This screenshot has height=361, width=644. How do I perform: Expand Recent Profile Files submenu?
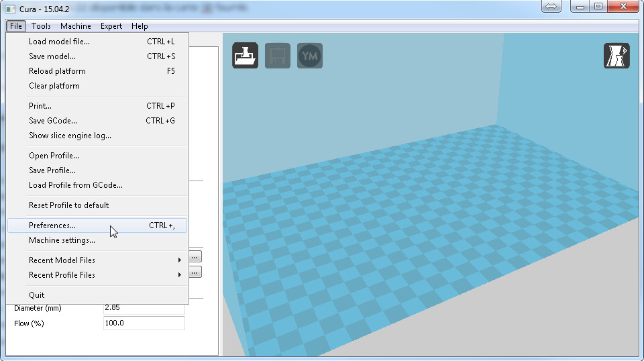[97, 275]
